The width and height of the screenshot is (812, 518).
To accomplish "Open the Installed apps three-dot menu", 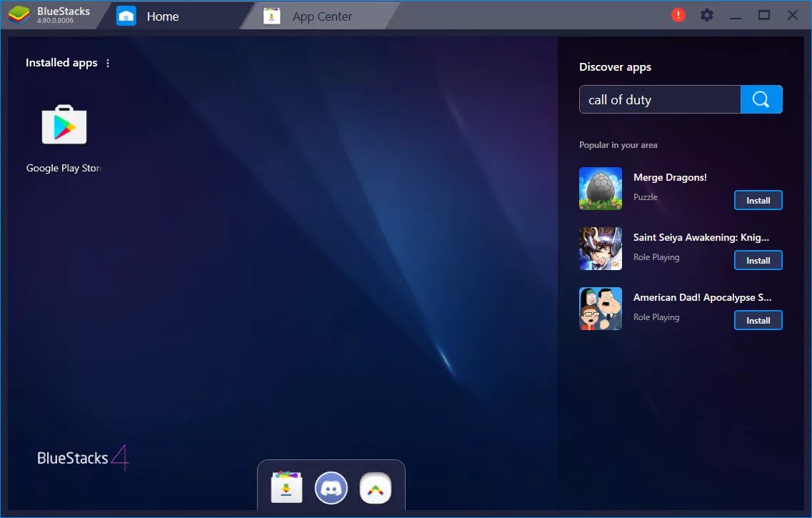I will pos(108,63).
